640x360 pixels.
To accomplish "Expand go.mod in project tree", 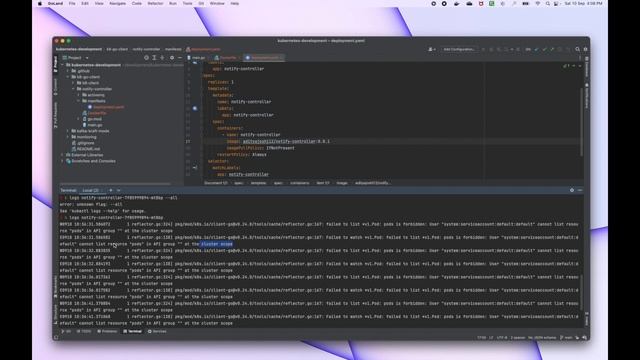I will point(79,119).
